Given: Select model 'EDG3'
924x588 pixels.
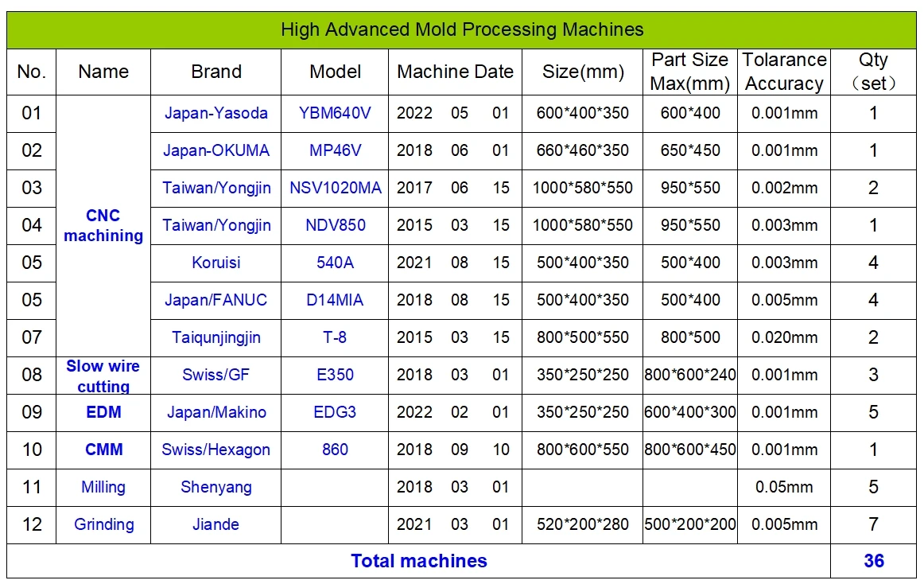Looking at the screenshot, I should [335, 412].
